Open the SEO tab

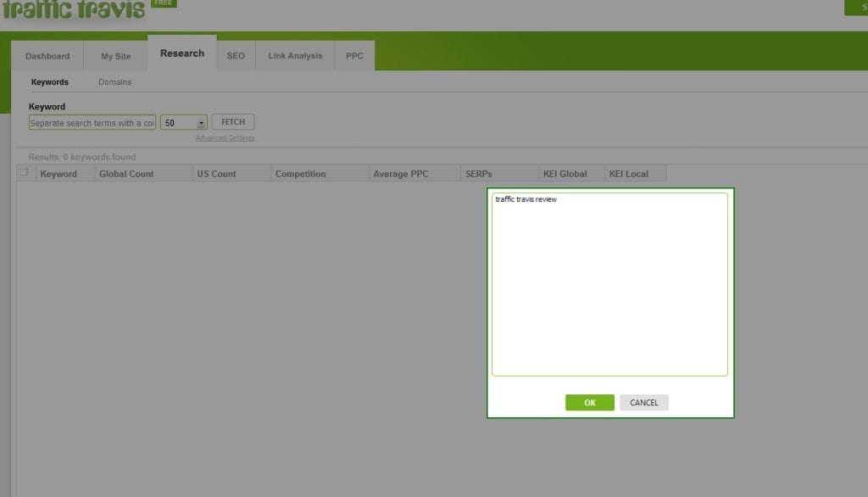click(x=236, y=56)
